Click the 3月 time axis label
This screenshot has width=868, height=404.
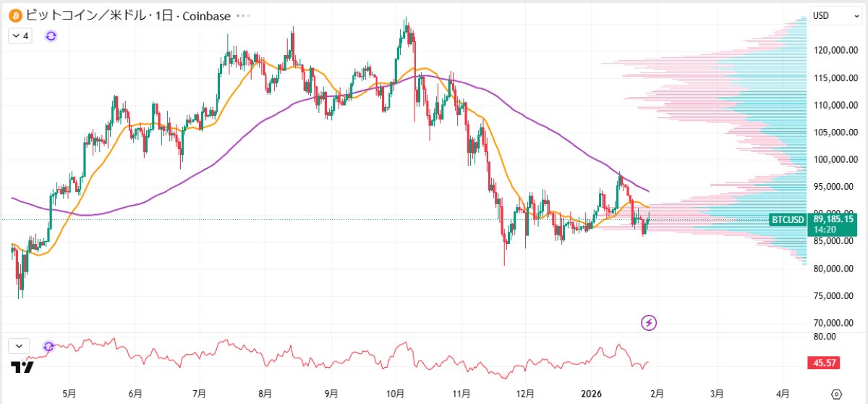click(718, 394)
